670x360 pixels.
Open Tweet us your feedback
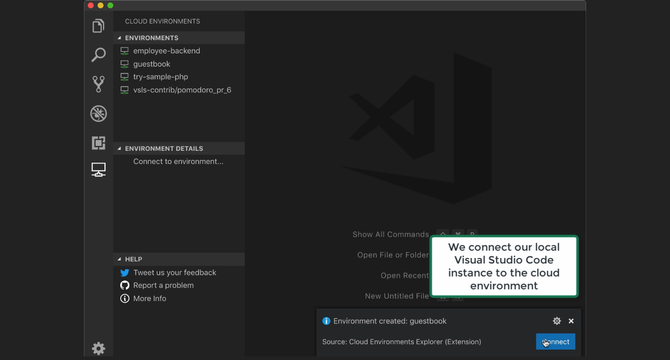pos(174,272)
